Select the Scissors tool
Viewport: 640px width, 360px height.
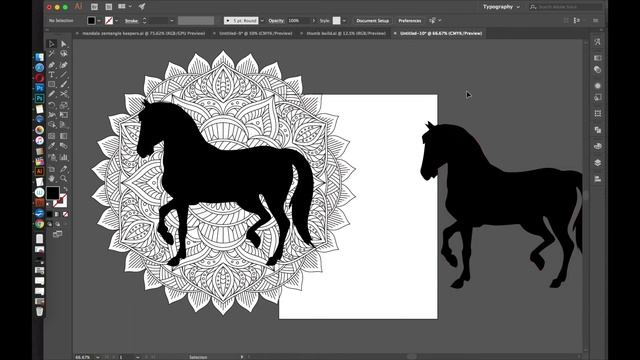64,94
